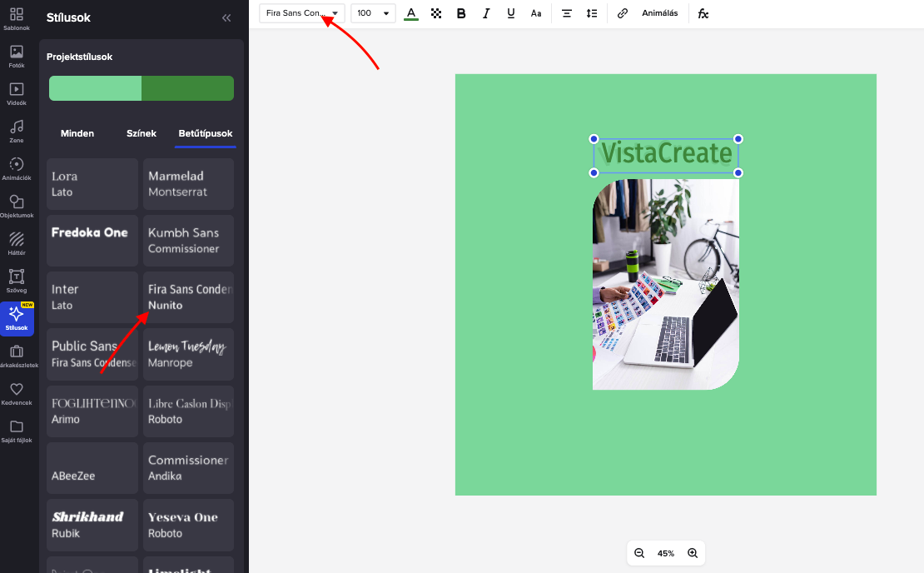Screen dimensions: 924x573
Task: Open the fx text effects
Action: coord(703,13)
